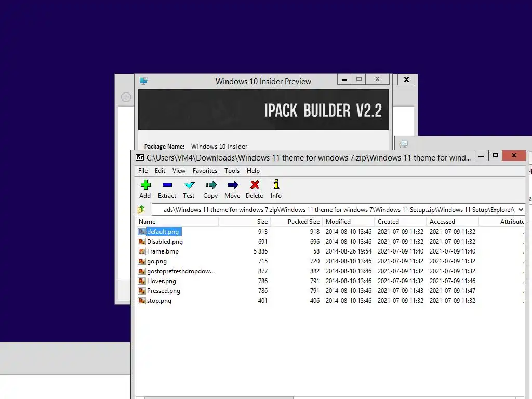Click the red Delete icon
This screenshot has height=399, width=532.
point(255,185)
